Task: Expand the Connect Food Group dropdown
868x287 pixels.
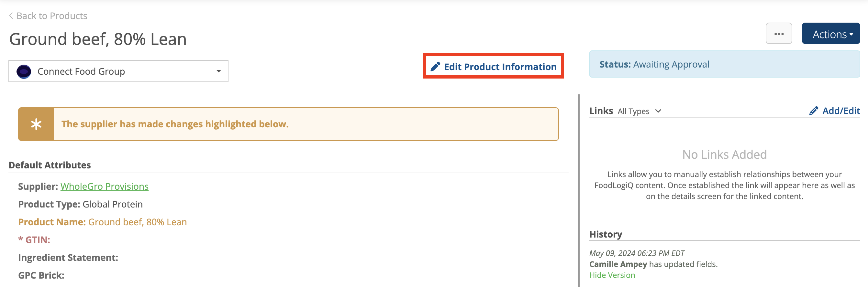Action: coord(118,71)
